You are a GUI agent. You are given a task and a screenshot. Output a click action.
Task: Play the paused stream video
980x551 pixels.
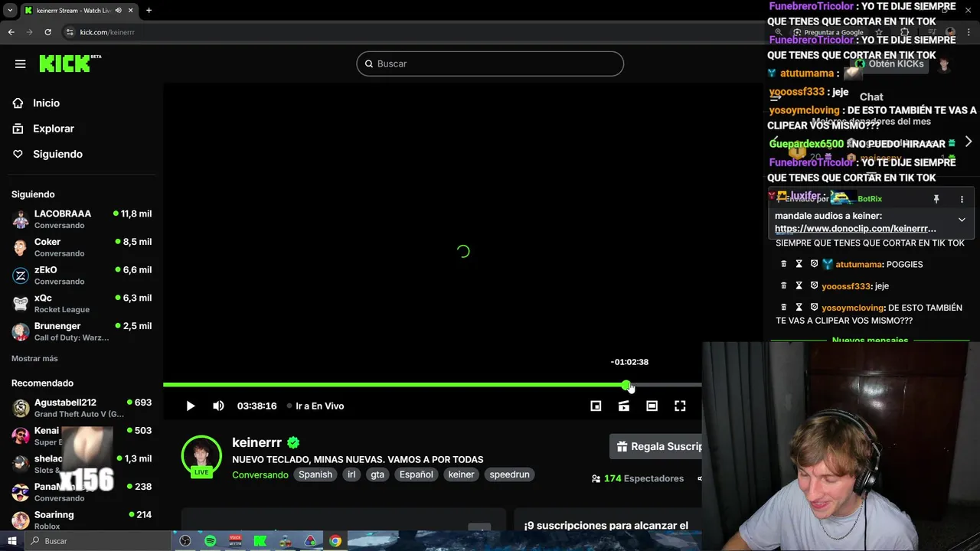click(x=190, y=406)
